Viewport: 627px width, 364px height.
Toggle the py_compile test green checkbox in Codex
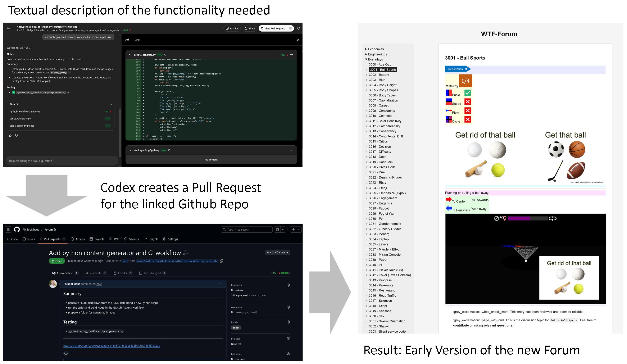tap(13, 92)
